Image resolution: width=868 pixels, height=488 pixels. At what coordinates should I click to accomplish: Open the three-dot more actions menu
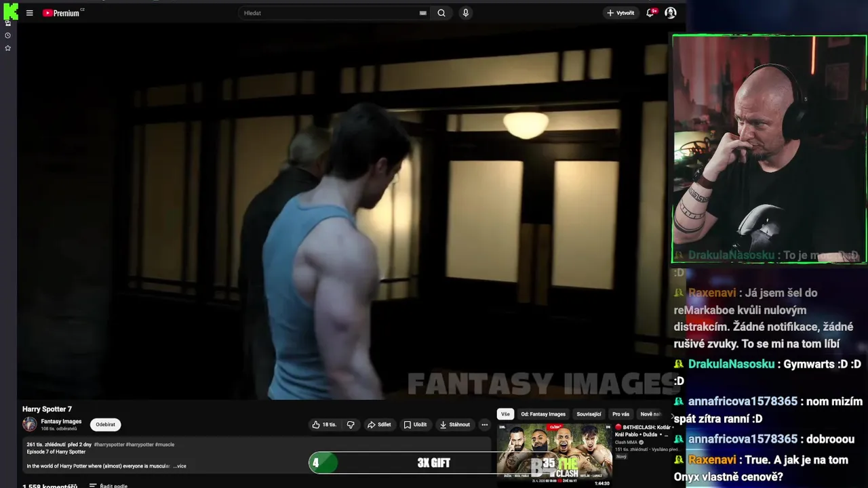click(x=484, y=425)
